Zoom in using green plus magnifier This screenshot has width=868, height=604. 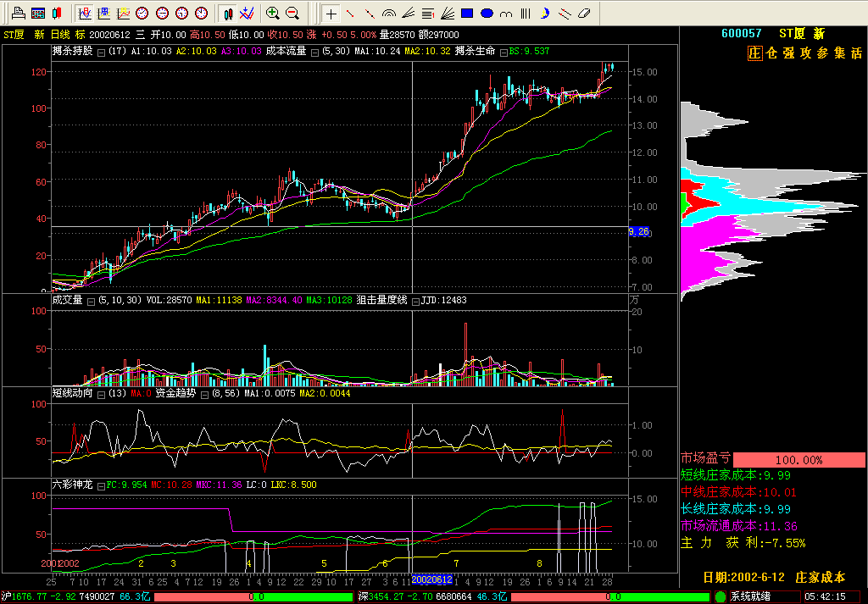pos(272,13)
